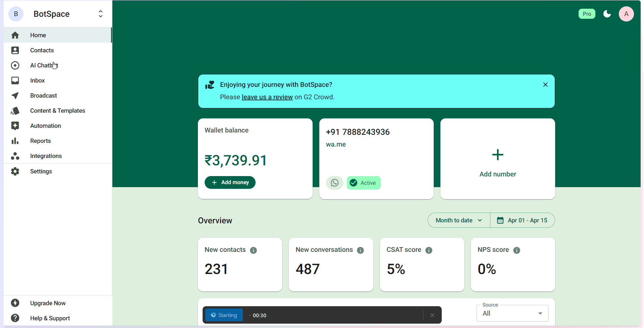Click the ₹3,739.91 wallet balance amount
The image size is (644, 328).
click(x=236, y=160)
